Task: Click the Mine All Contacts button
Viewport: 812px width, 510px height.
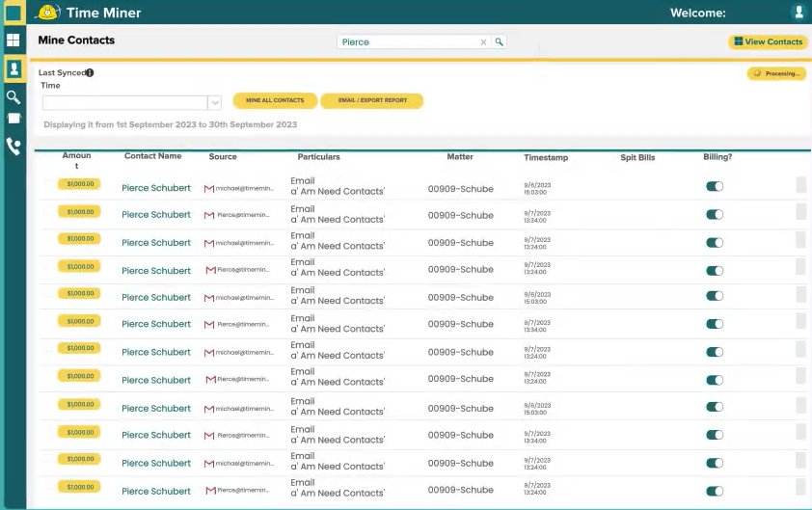Action: click(x=275, y=101)
